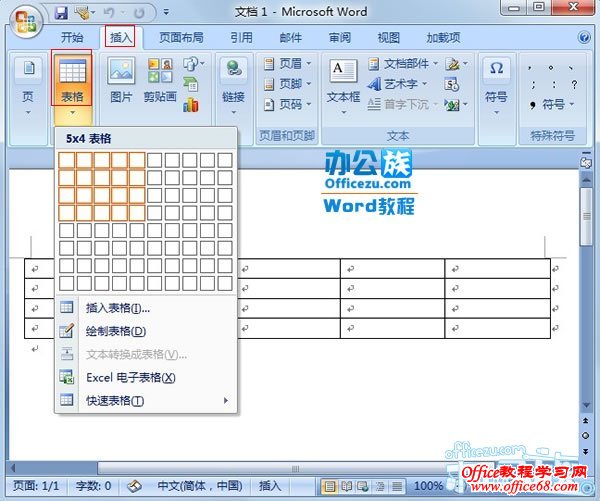The width and height of the screenshot is (600, 501).
Task: Open the 页面布局 tab
Action: (x=181, y=38)
